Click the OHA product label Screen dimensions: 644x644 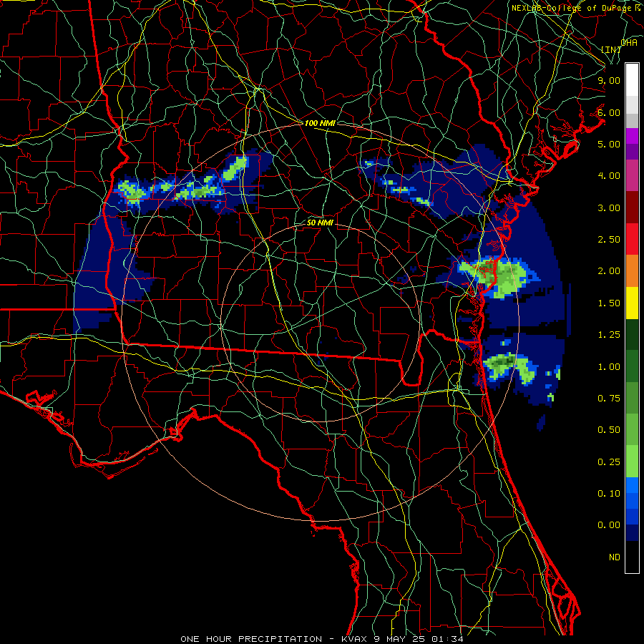[629, 42]
